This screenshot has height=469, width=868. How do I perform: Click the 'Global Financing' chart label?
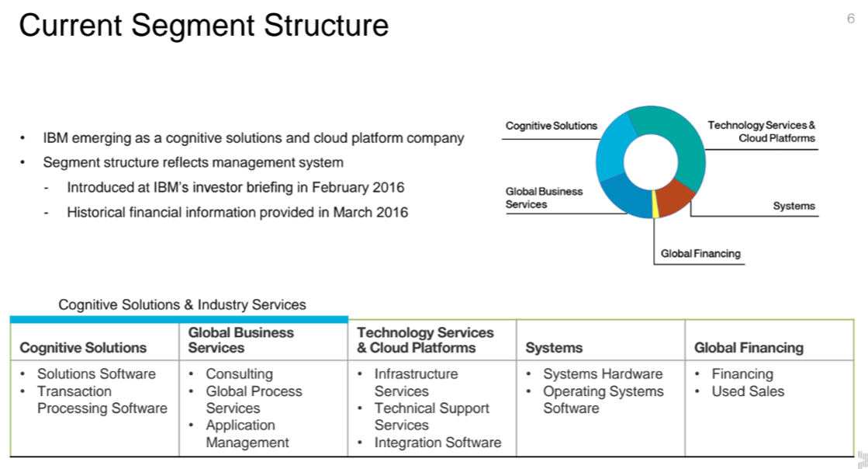click(700, 253)
